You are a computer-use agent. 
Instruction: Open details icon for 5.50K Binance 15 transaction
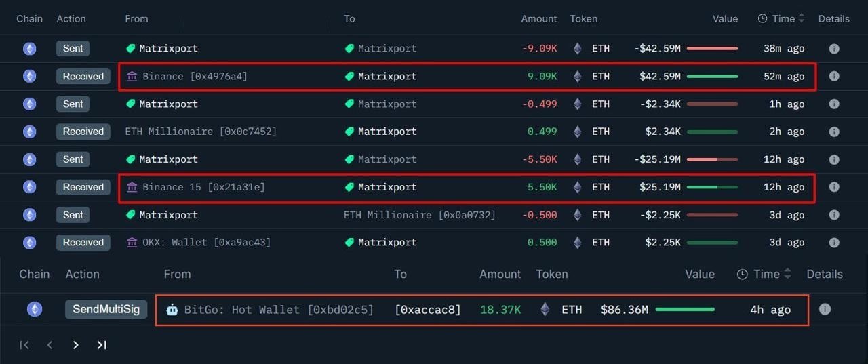tap(834, 187)
